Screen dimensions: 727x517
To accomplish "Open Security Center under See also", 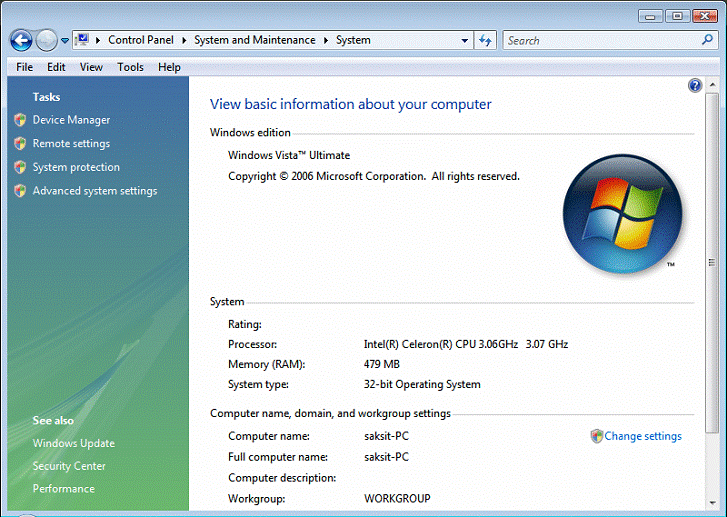I will point(69,466).
